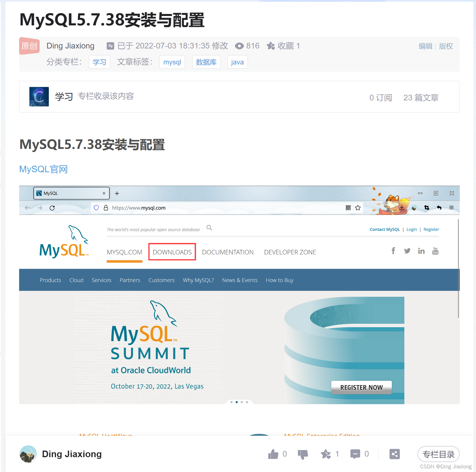The image size is (476, 472).
Task: Click the browser back arrow
Action: pyautogui.click(x=27, y=208)
